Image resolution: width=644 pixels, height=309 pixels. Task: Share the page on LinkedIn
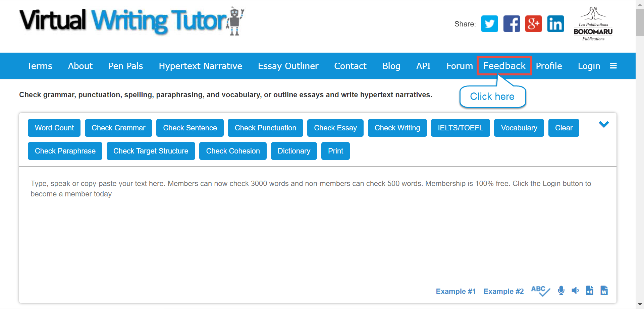[x=555, y=23]
